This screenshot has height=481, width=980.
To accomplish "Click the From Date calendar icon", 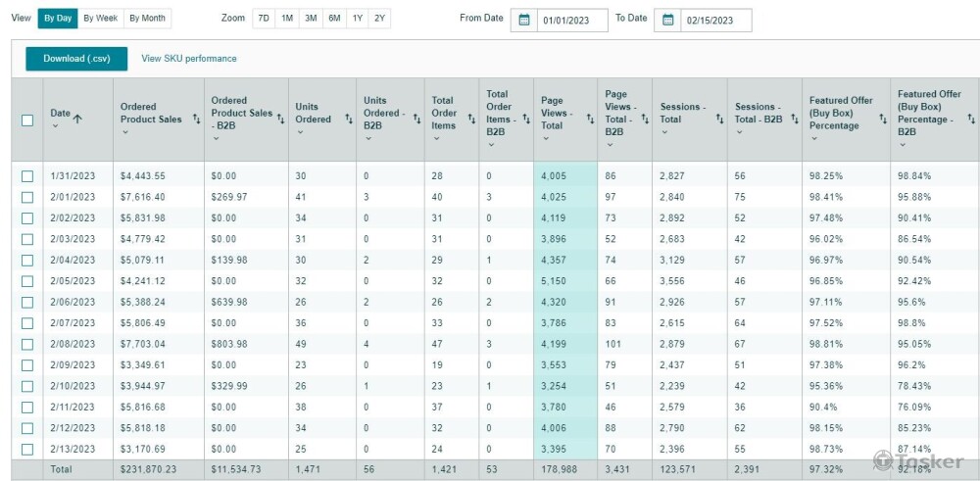I will [x=524, y=20].
